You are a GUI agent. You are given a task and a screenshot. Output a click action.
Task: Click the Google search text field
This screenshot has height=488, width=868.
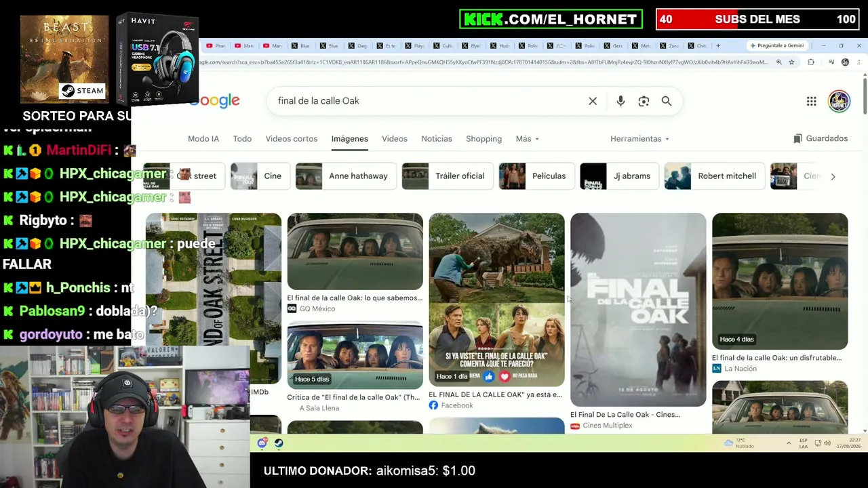pos(427,101)
